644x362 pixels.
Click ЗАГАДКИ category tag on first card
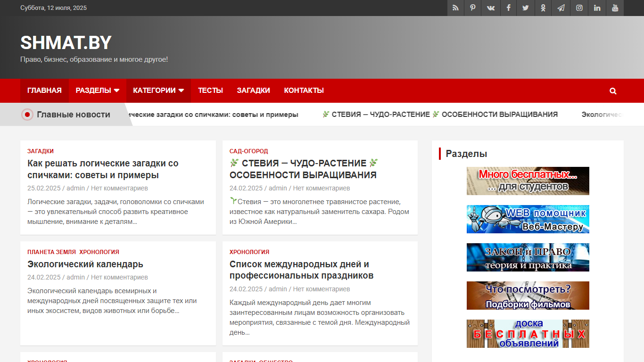pyautogui.click(x=41, y=151)
